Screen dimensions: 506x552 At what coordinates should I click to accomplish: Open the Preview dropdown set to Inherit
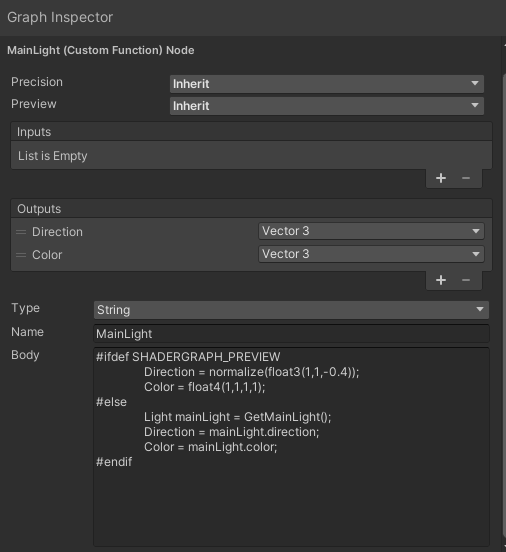click(x=327, y=106)
